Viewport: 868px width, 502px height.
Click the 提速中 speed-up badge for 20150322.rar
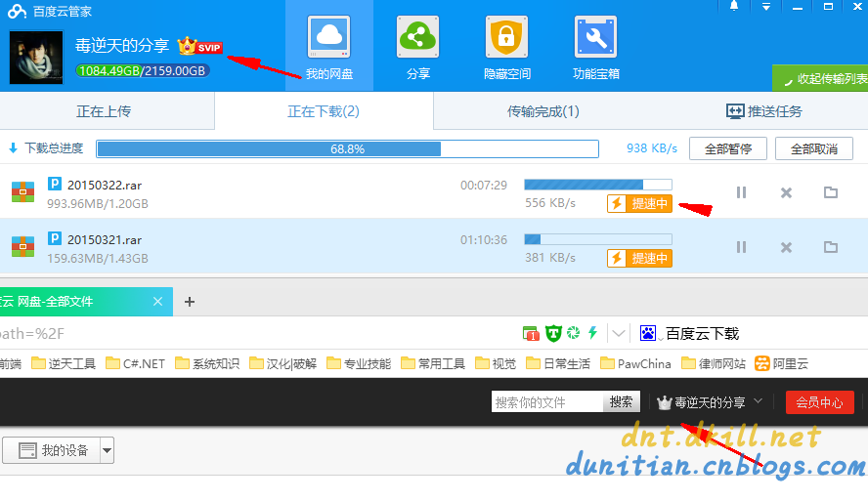coord(639,203)
